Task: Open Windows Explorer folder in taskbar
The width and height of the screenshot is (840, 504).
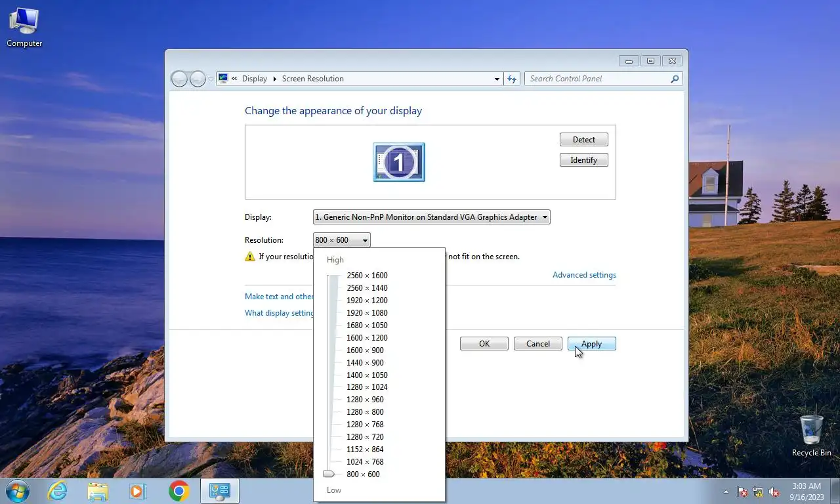Action: 98,491
